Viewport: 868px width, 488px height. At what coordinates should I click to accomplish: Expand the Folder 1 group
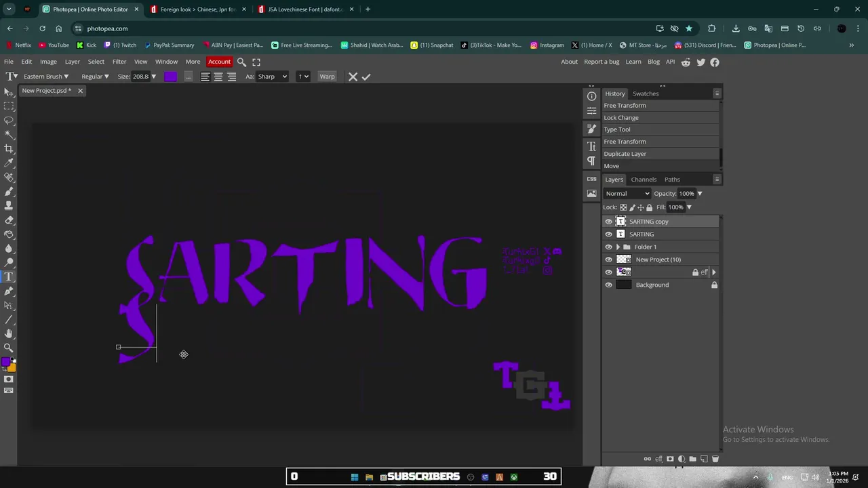pos(618,247)
